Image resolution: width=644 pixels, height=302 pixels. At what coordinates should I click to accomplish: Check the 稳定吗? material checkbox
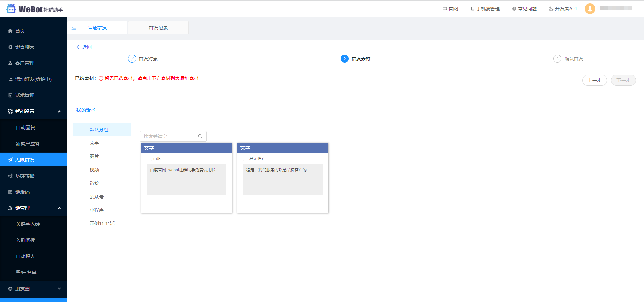tap(246, 158)
